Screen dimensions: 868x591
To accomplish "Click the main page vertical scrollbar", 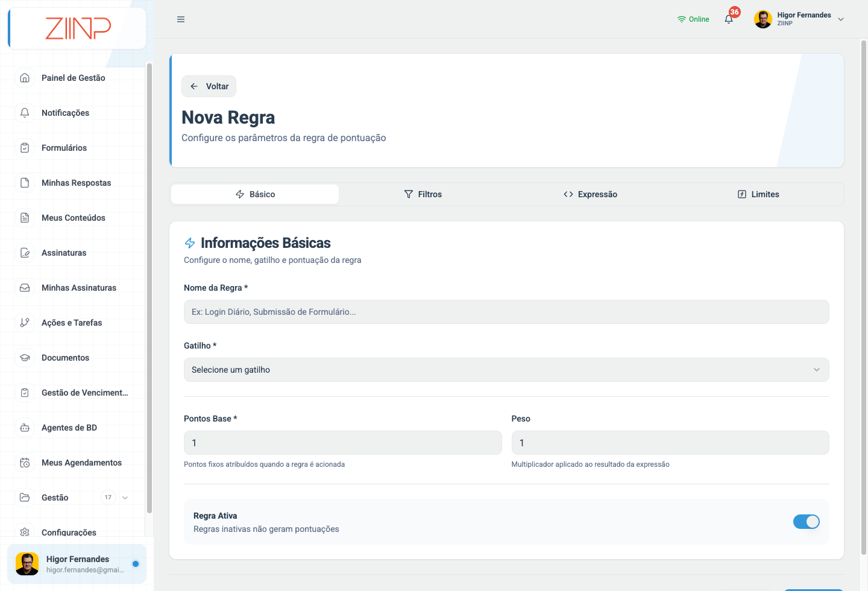I will click(864, 297).
